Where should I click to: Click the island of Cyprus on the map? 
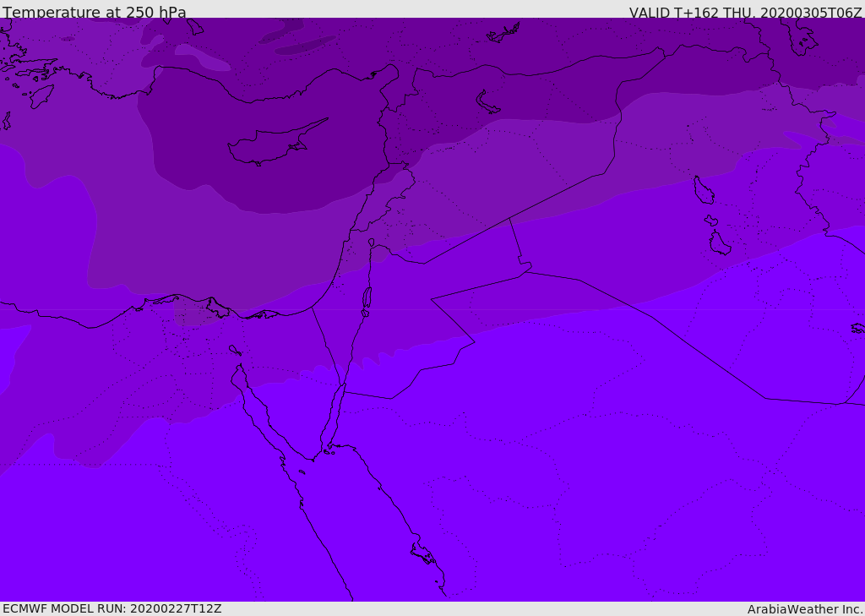(x=276, y=144)
